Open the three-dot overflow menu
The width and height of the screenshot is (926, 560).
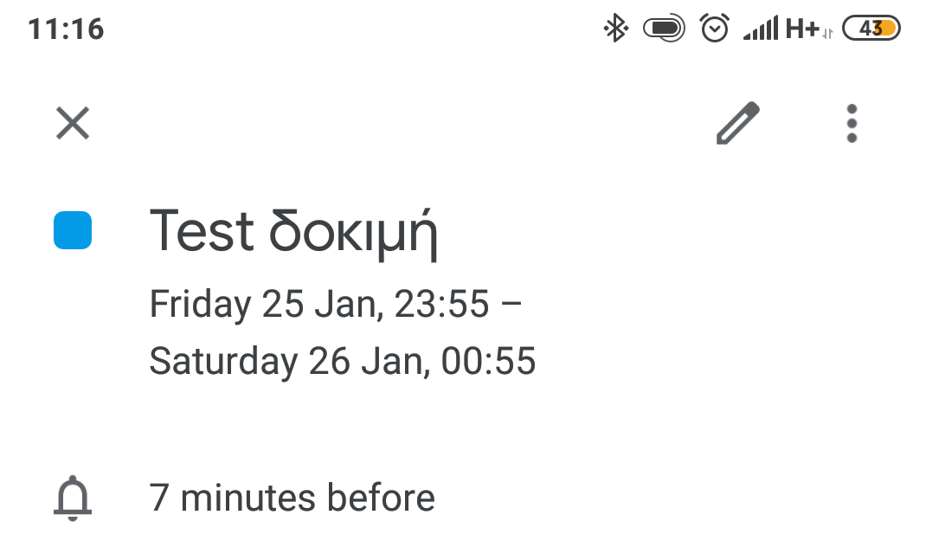coord(852,123)
